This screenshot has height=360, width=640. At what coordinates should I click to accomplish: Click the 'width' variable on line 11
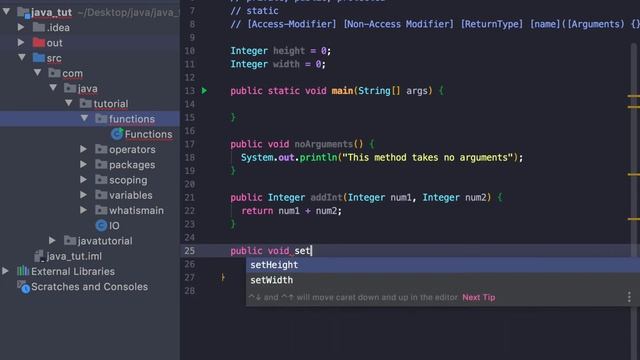coord(286,64)
